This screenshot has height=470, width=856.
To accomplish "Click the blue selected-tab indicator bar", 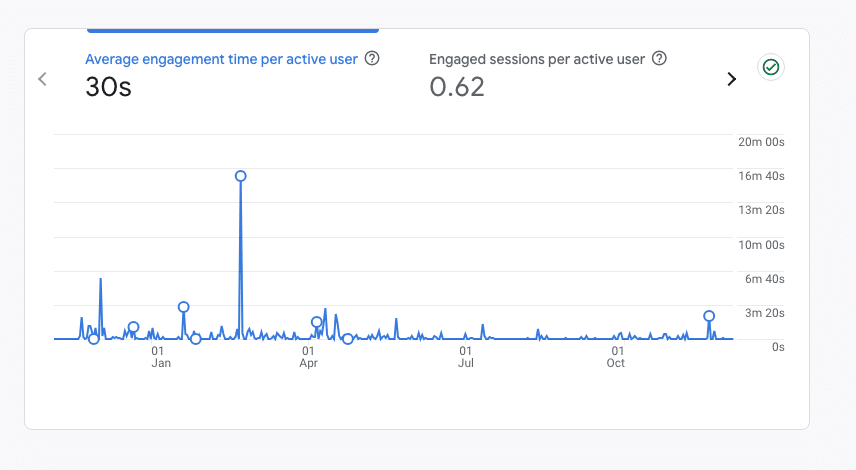I will [x=232, y=31].
